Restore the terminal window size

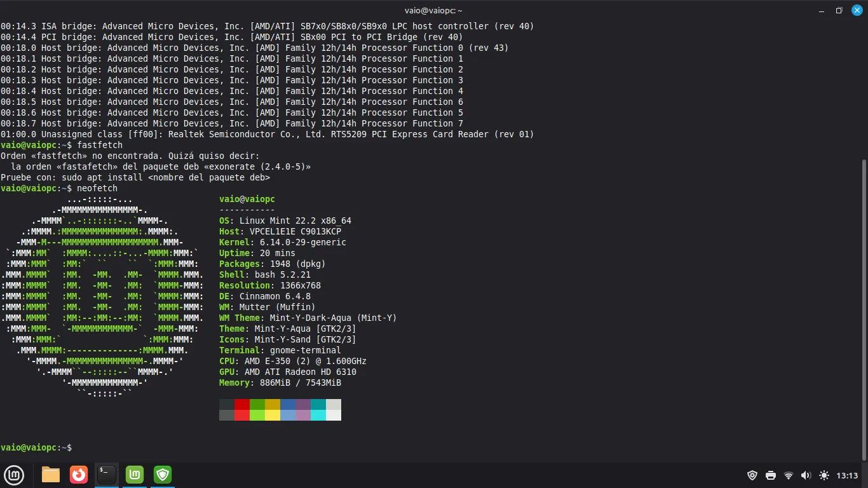coord(839,10)
